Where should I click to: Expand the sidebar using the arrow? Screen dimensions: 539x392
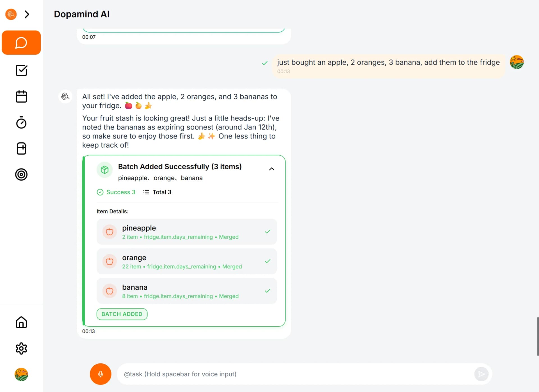[27, 14]
